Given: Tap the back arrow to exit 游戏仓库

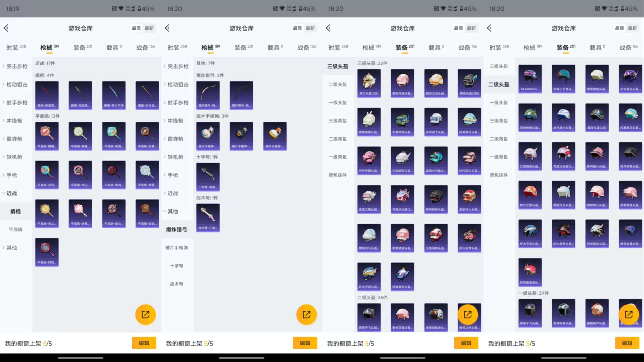Looking at the screenshot, I should pos(6,28).
